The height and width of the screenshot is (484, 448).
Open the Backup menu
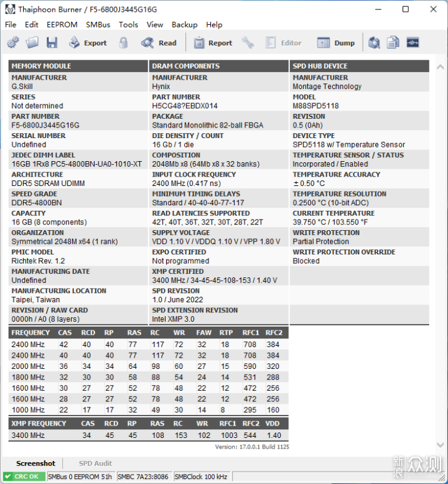point(184,25)
